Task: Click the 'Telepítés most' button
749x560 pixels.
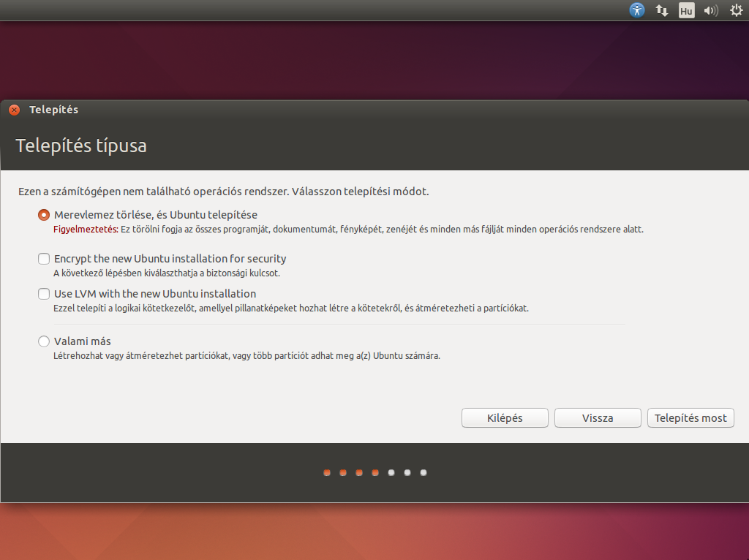Action: point(690,418)
